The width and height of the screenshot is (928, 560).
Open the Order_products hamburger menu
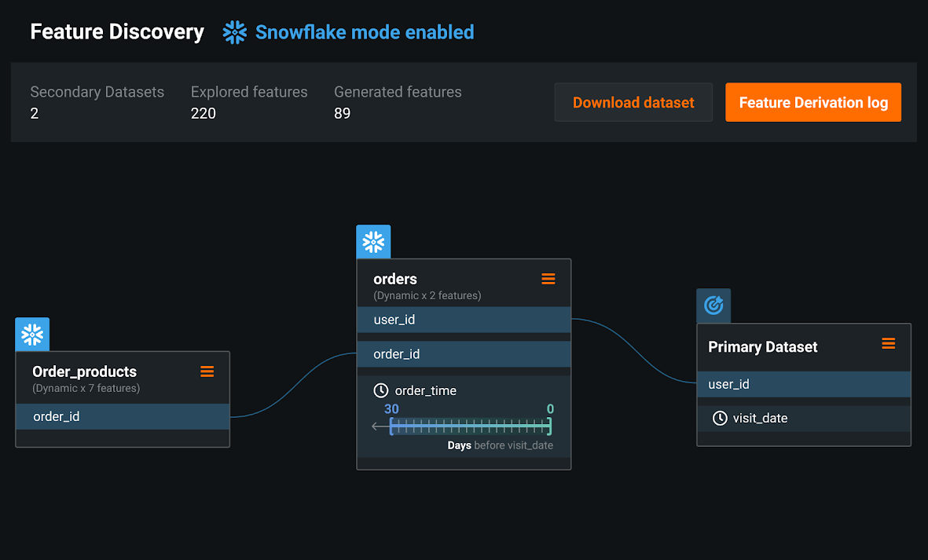tap(207, 372)
